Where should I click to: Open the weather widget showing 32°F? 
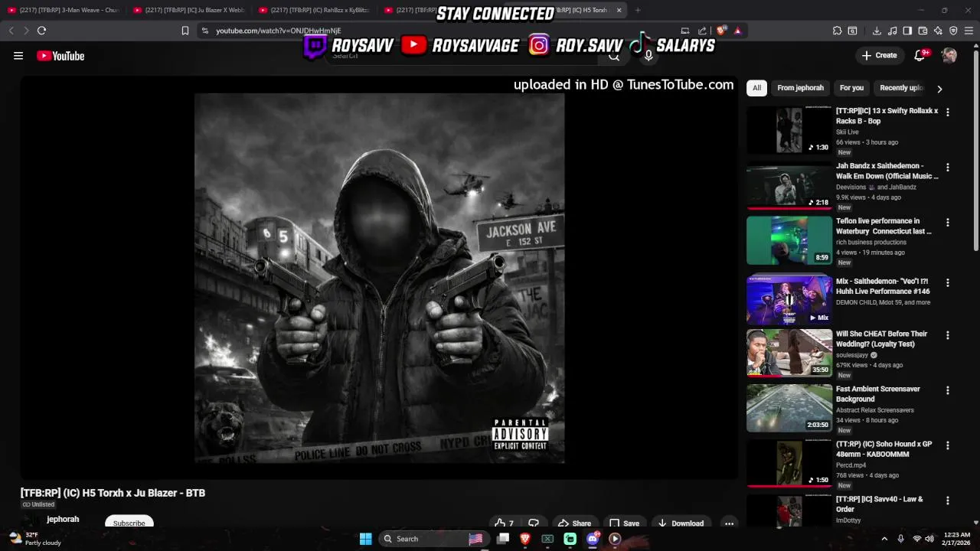point(34,539)
